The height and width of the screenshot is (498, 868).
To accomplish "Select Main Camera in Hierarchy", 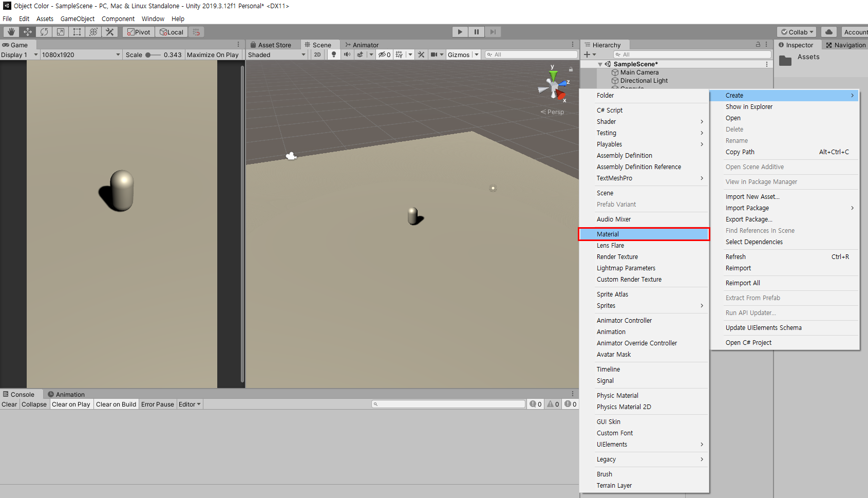I will [639, 72].
